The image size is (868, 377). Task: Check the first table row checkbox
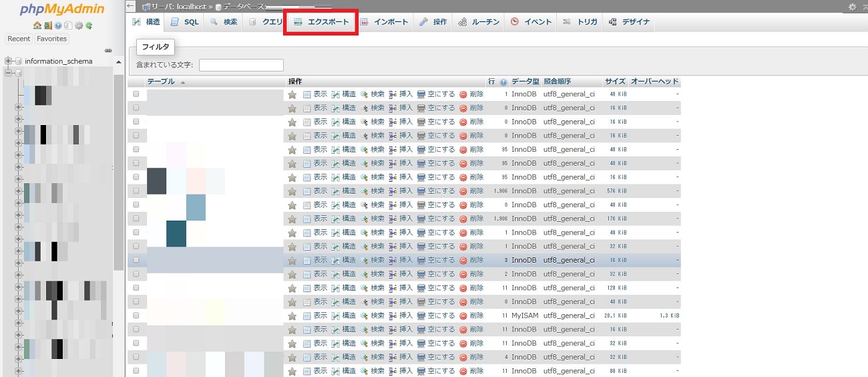(136, 94)
